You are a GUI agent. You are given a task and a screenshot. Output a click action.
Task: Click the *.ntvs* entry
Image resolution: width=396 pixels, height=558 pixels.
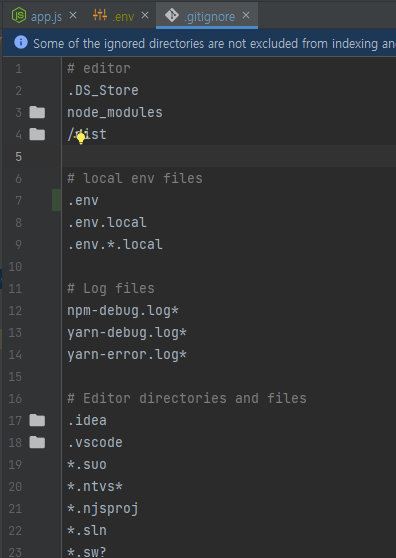95,486
